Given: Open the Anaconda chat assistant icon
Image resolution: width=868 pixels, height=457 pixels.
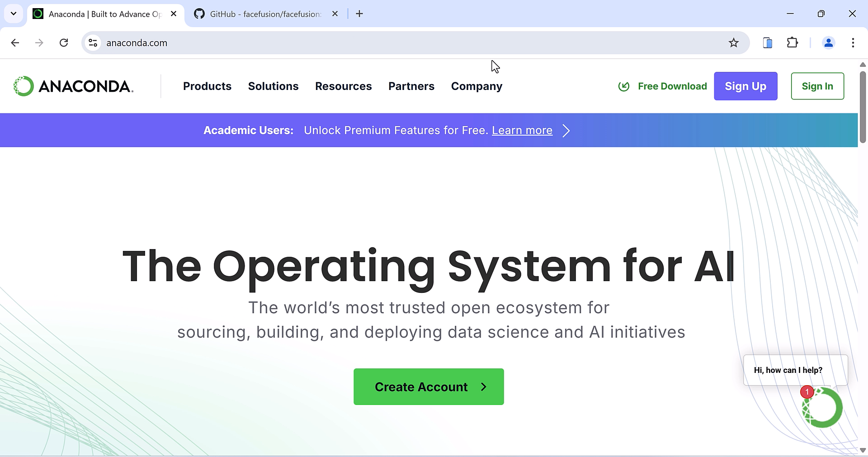Looking at the screenshot, I should (x=822, y=407).
